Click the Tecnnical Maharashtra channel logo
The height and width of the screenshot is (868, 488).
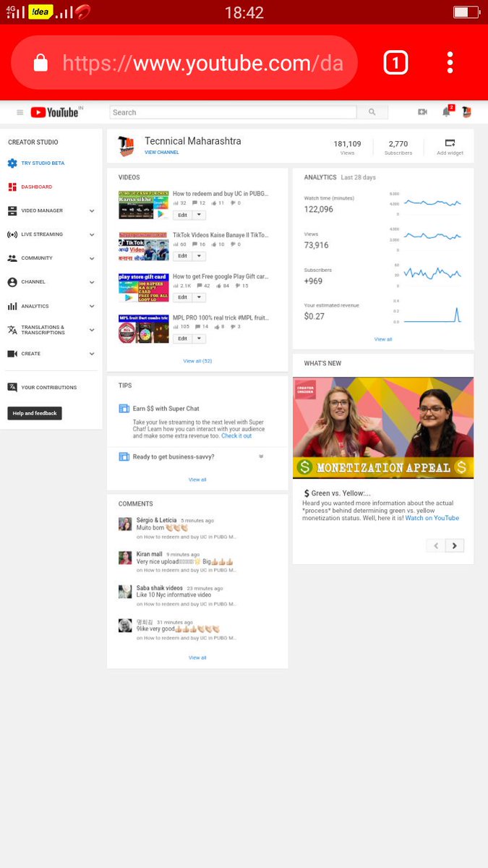tap(127, 146)
